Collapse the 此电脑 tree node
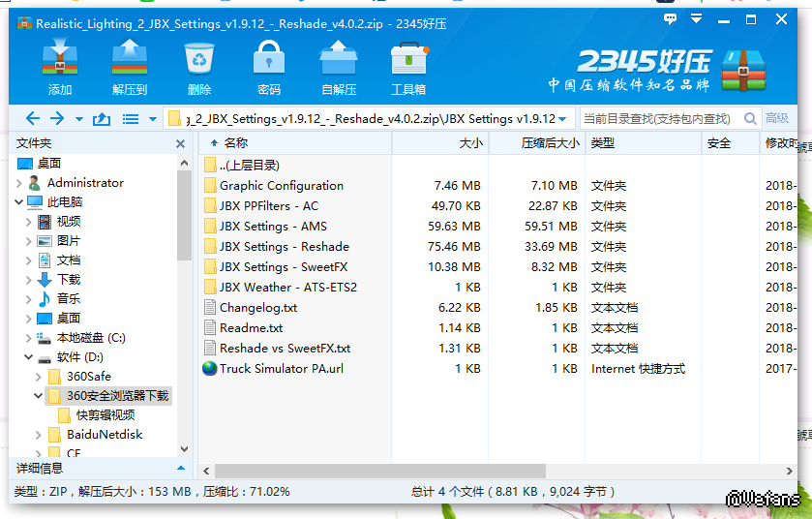The height and width of the screenshot is (519, 812). [20, 202]
